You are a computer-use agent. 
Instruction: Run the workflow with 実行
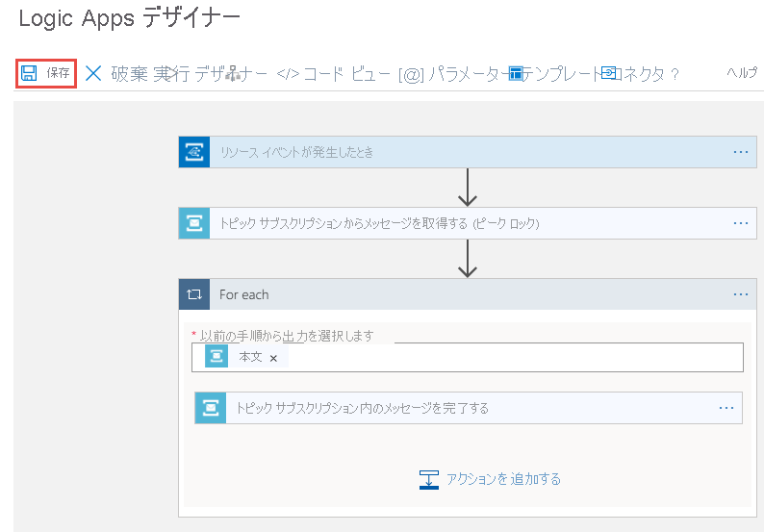tap(171, 73)
